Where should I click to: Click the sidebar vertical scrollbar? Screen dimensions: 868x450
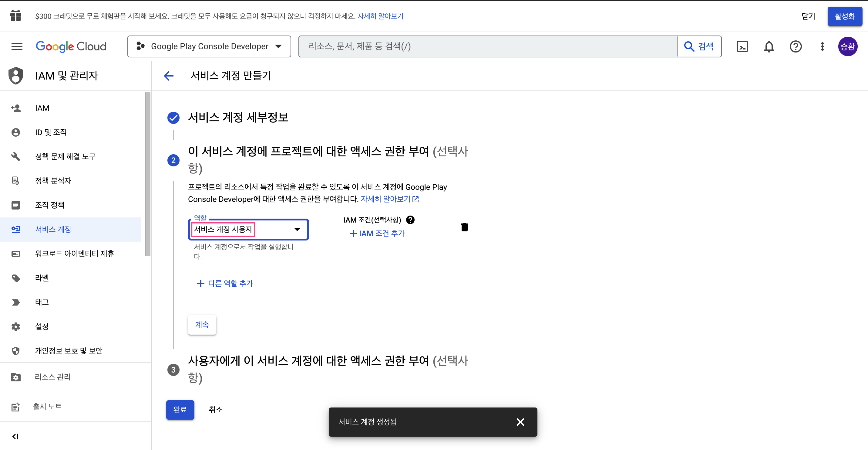tap(147, 174)
